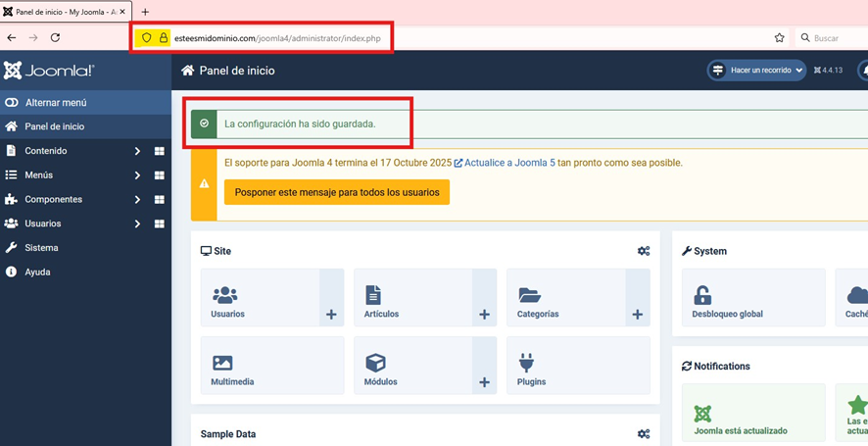Image resolution: width=868 pixels, height=446 pixels.
Task: Open the Artículos quick icon card
Action: 413,298
